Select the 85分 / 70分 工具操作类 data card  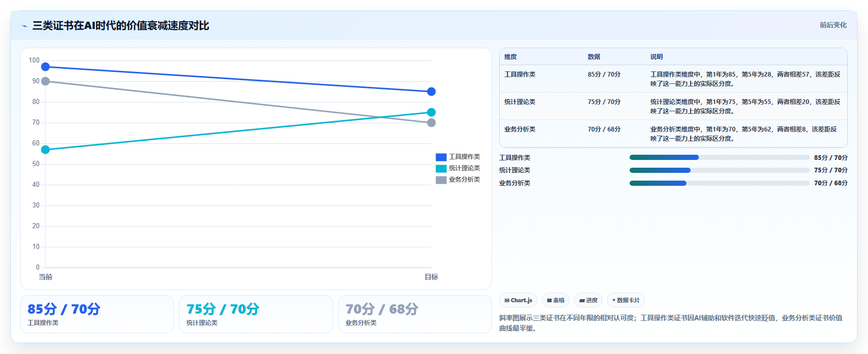pos(97,314)
